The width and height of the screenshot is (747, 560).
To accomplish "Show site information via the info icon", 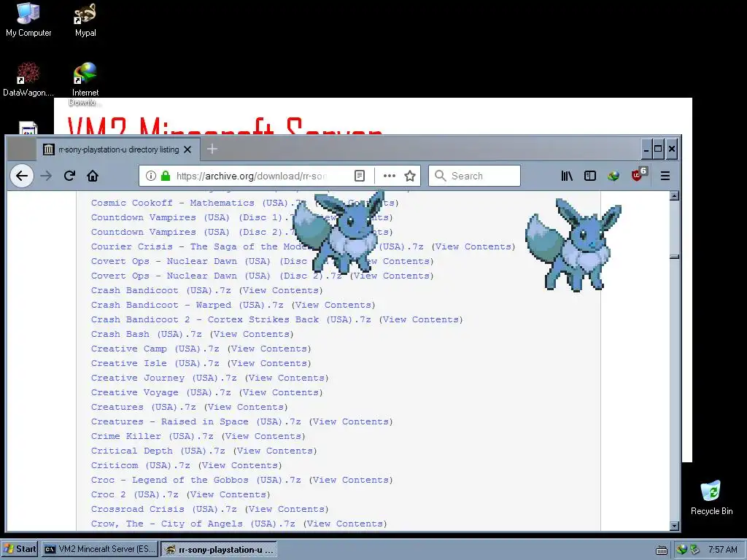I will click(x=151, y=176).
